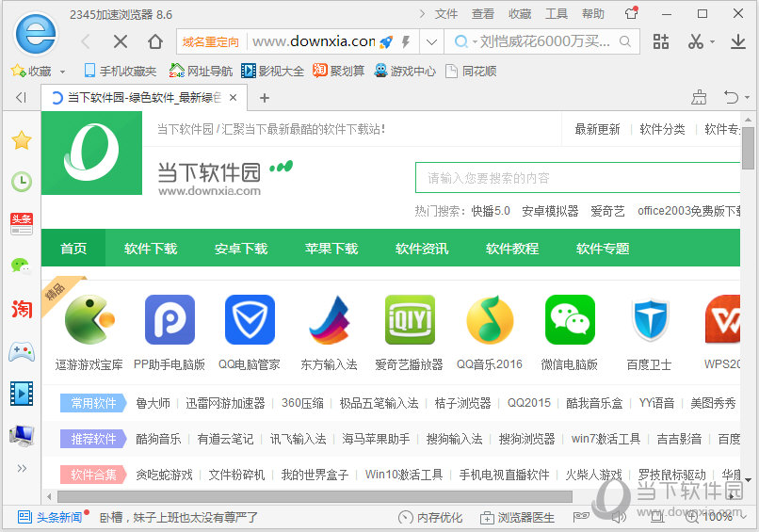Toggle the lightning speed mode icon

[406, 41]
